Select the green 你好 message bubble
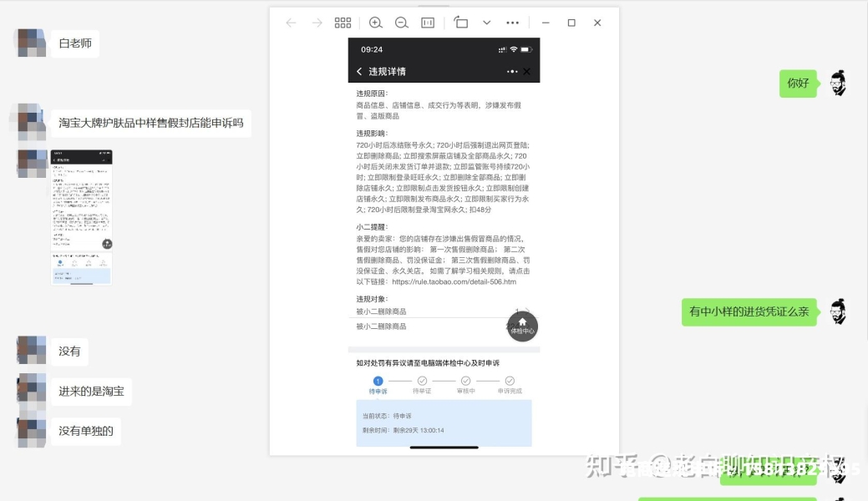Viewport: 868px width, 501px height. point(799,83)
